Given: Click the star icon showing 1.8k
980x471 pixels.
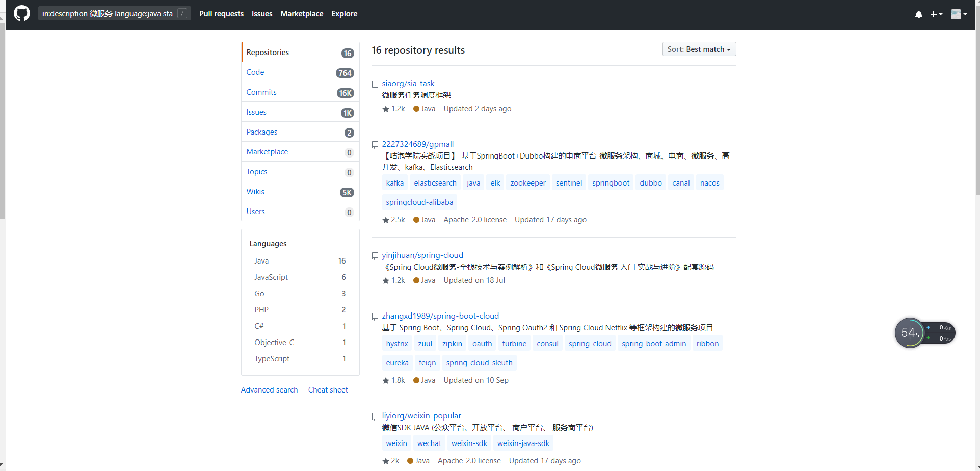Looking at the screenshot, I should tap(386, 381).
